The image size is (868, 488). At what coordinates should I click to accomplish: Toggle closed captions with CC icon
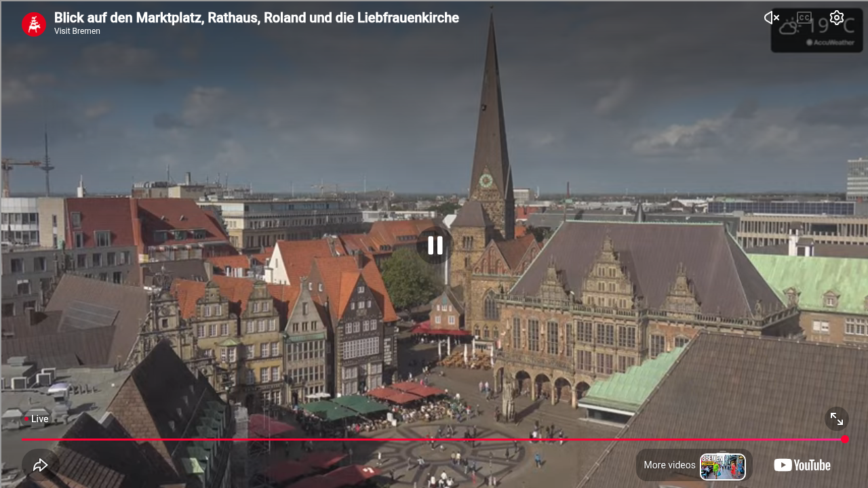[804, 18]
